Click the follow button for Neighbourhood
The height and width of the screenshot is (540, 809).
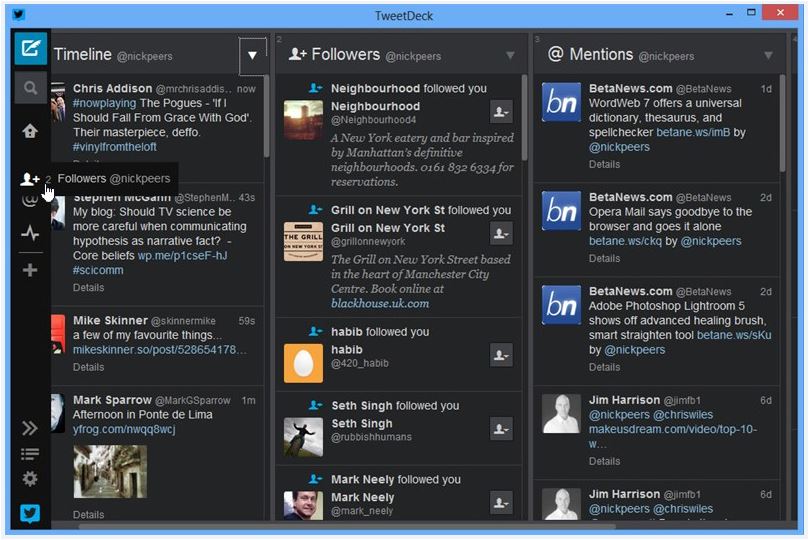(501, 111)
